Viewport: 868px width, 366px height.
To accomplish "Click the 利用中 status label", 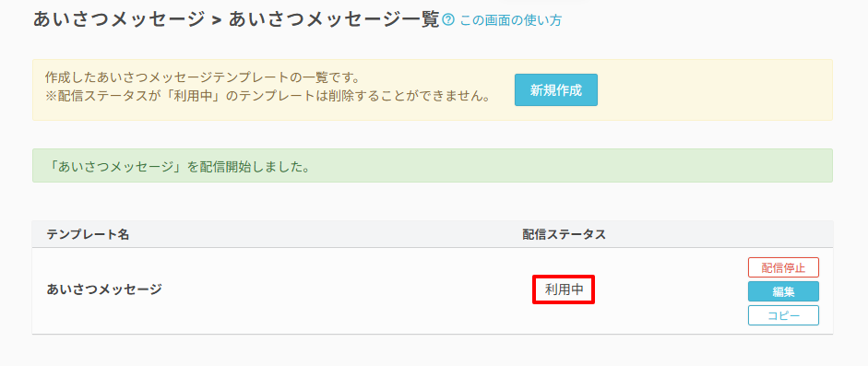I will [564, 289].
